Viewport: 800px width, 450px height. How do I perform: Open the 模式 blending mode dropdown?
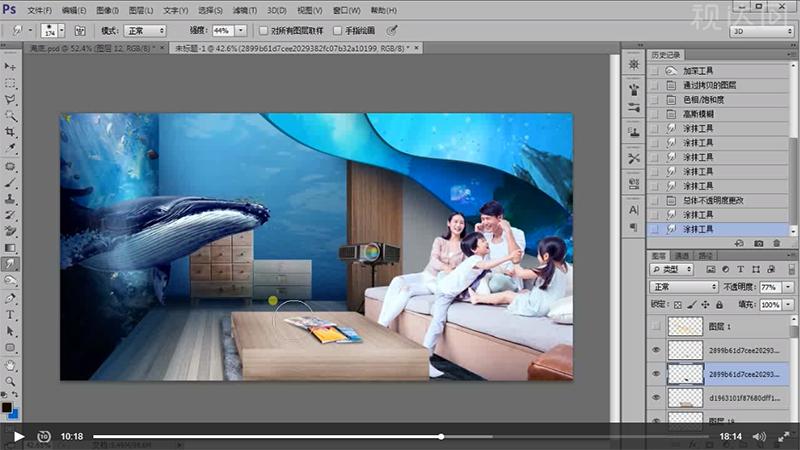(x=145, y=31)
